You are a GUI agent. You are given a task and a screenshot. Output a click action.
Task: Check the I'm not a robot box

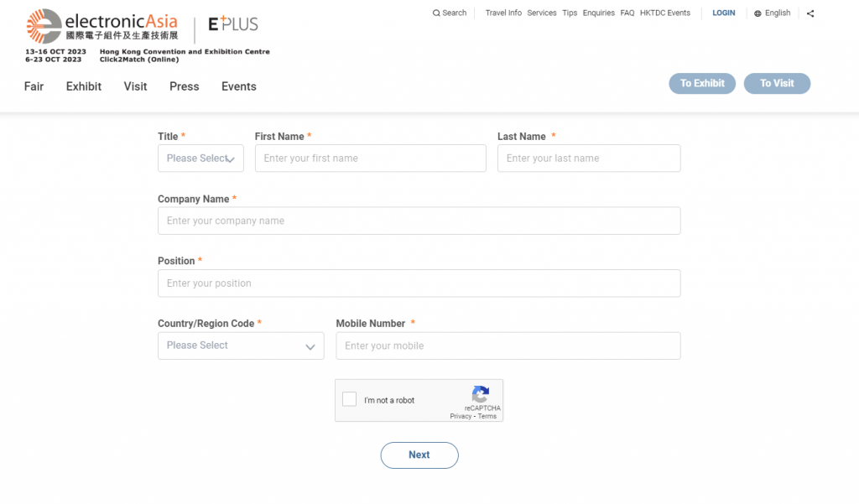click(350, 400)
